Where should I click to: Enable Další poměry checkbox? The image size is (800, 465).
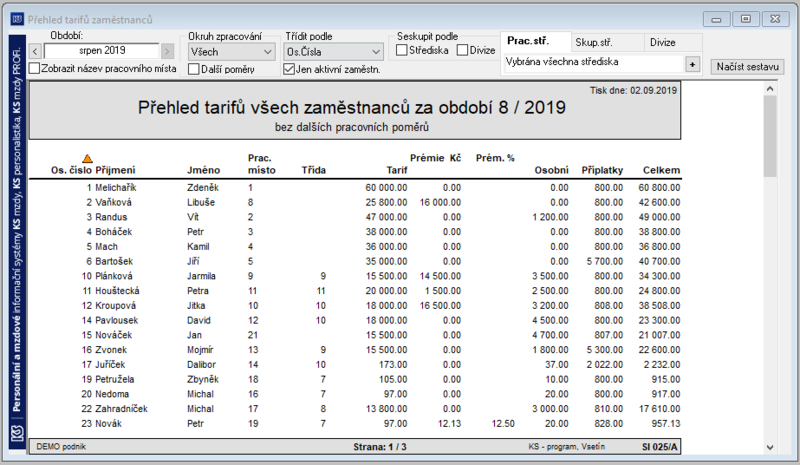click(193, 69)
